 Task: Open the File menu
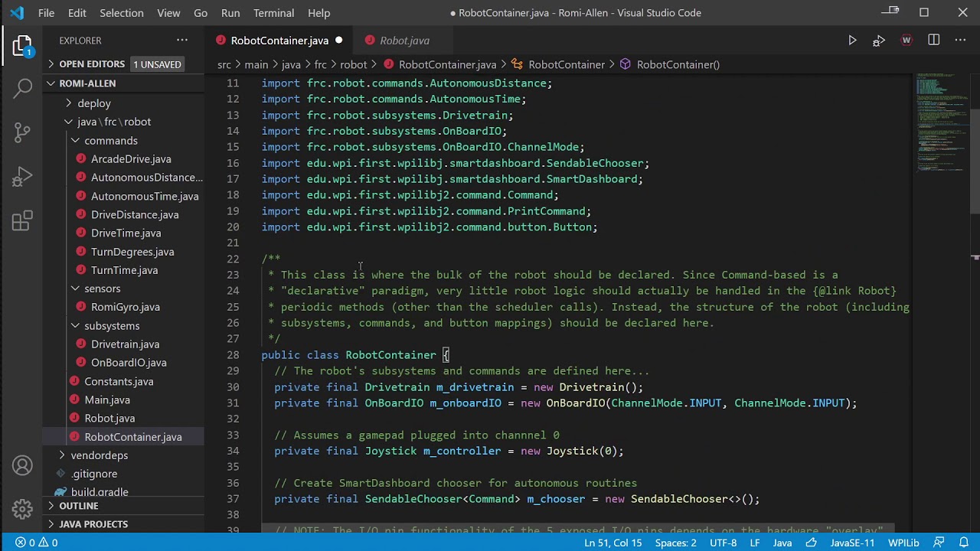46,13
